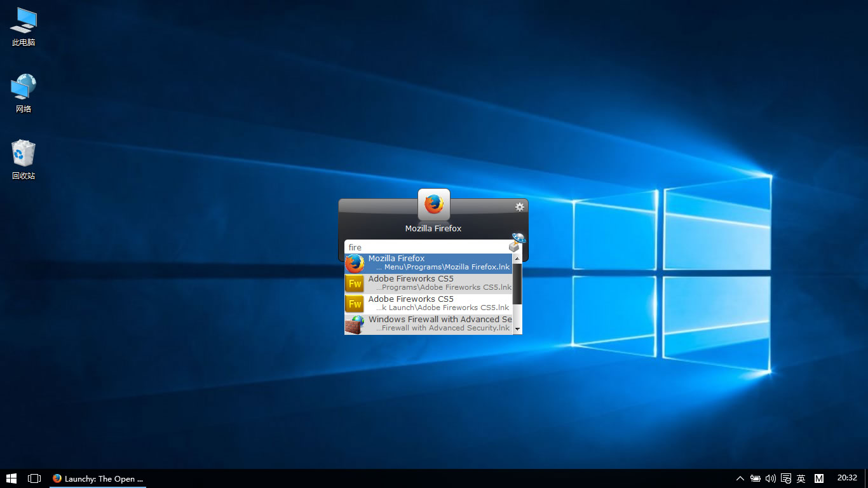
Task: Click the Firefox icon in results list
Action: pyautogui.click(x=355, y=263)
